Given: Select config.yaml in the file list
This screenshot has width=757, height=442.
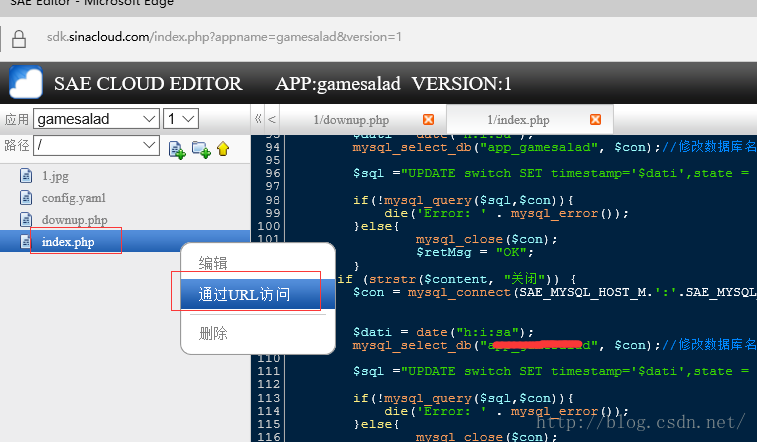Looking at the screenshot, I should click(x=73, y=198).
